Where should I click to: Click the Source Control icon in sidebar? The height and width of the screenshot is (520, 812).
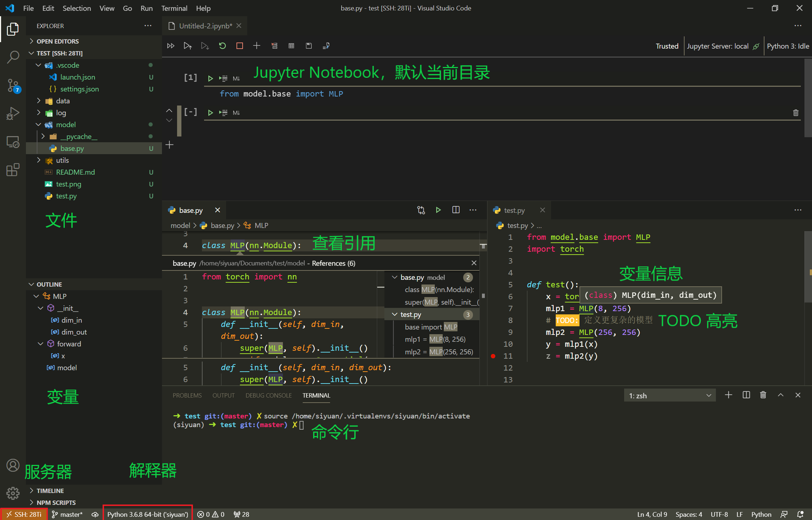tap(13, 82)
